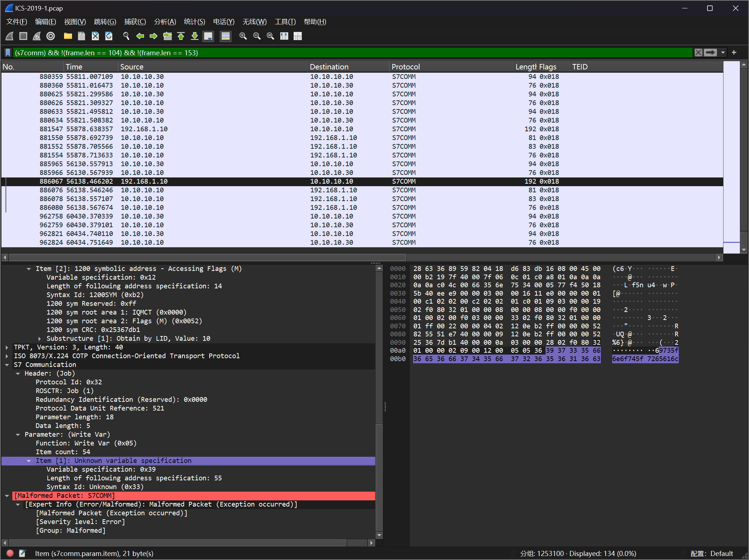Screen dimensions: 749x560
Task: Select packet 881547 row
Action: [x=362, y=129]
